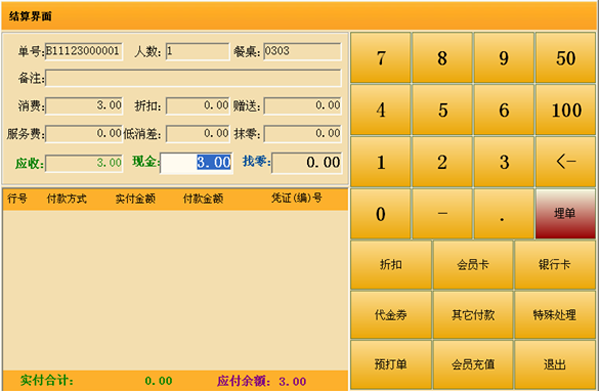Focus the 现金 cash amount field
600x391 pixels.
click(x=196, y=163)
